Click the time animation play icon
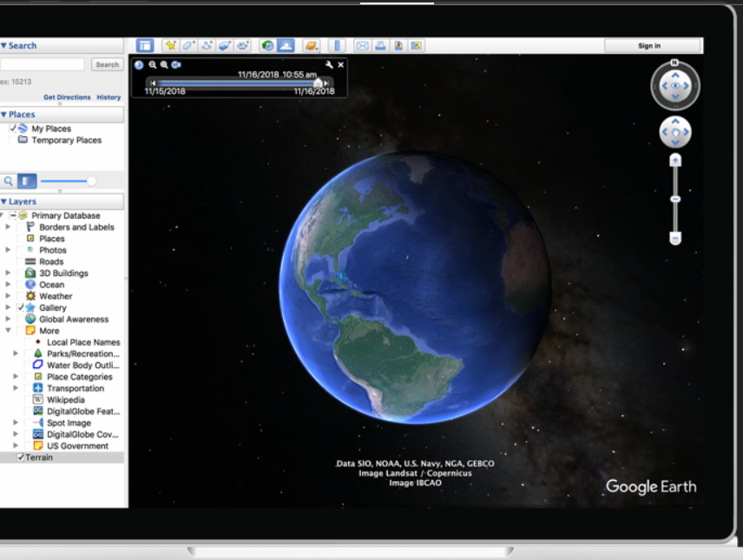The height and width of the screenshot is (560, 743). tap(176, 65)
